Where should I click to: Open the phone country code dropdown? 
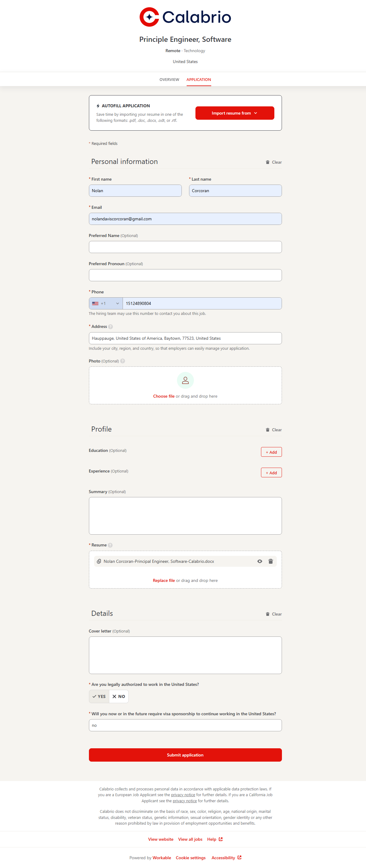tap(106, 303)
